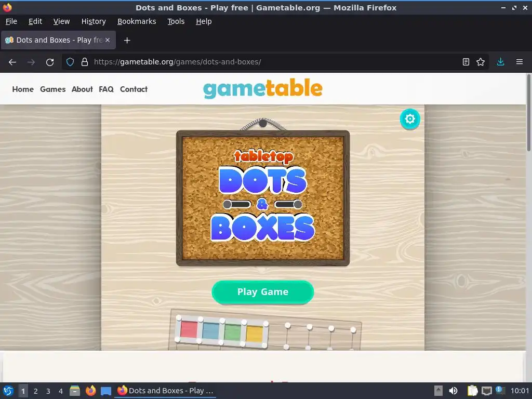Select the Dots and Boxes browser tab
The height and width of the screenshot is (399, 532).
58,40
